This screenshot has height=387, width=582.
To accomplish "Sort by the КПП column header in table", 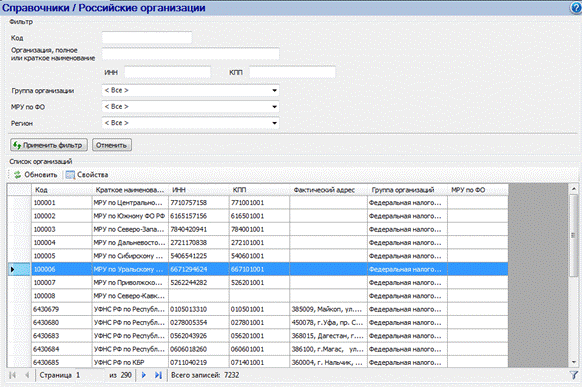I will tap(259, 190).
